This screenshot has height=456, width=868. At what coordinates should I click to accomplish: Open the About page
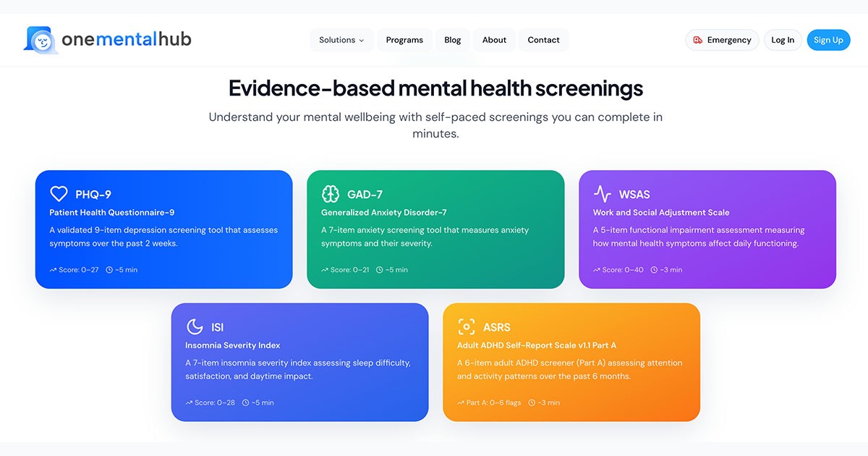click(x=494, y=40)
